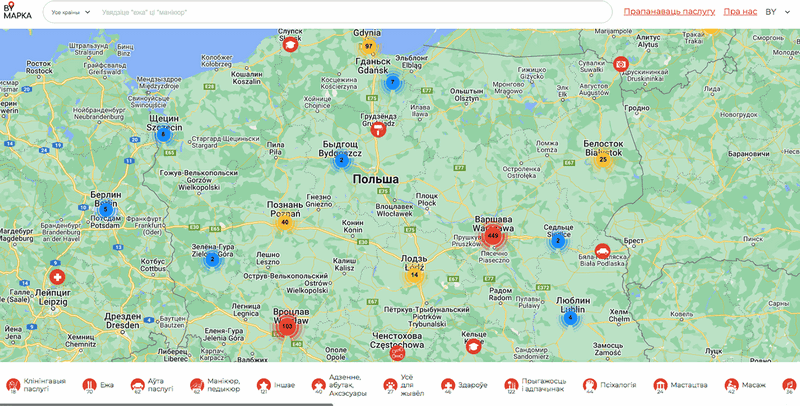Viewport: 800px width, 406px height.
Task: Go to the 'Пра нас' page
Action: 739,12
